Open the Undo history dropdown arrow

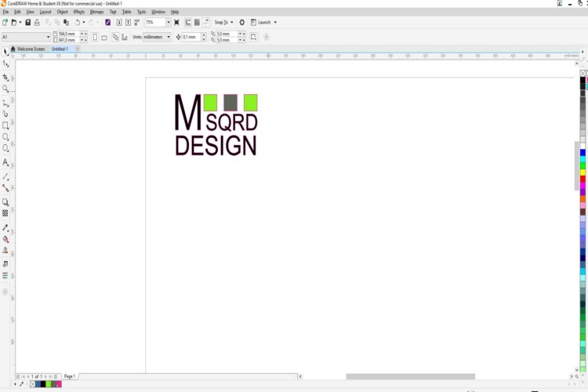tap(84, 23)
